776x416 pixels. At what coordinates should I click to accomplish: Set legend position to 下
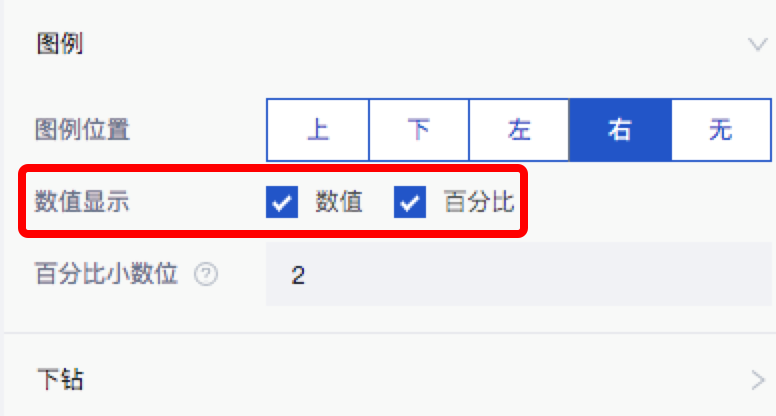(x=419, y=130)
